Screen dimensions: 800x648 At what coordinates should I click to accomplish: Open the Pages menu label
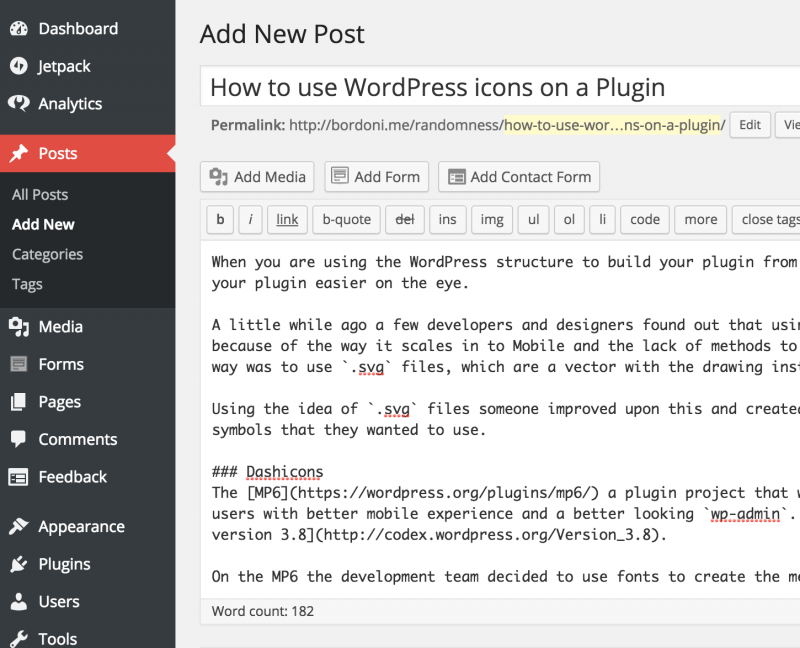[60, 402]
